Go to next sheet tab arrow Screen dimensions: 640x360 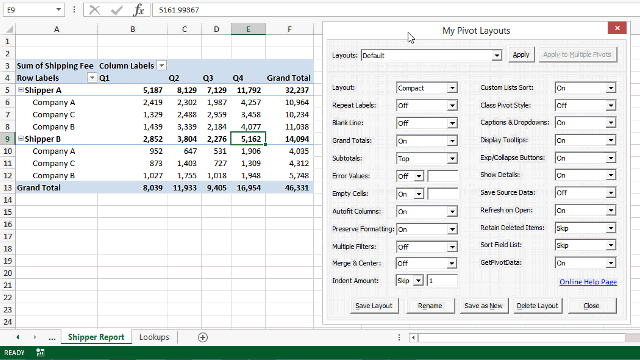pyautogui.click(x=35, y=337)
